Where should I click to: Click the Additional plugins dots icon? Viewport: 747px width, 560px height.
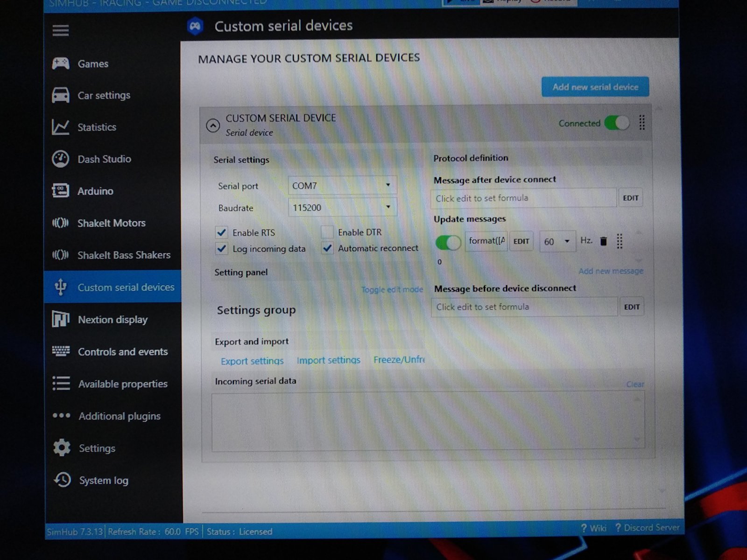61,415
